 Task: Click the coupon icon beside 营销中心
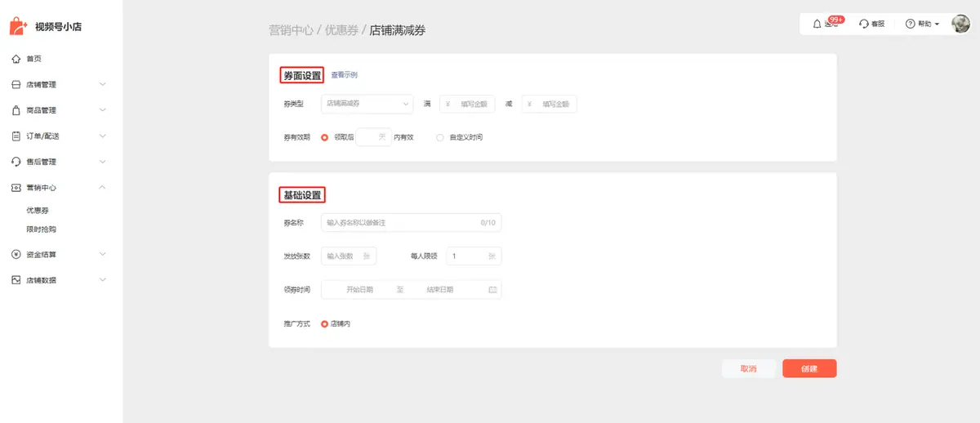point(16,187)
